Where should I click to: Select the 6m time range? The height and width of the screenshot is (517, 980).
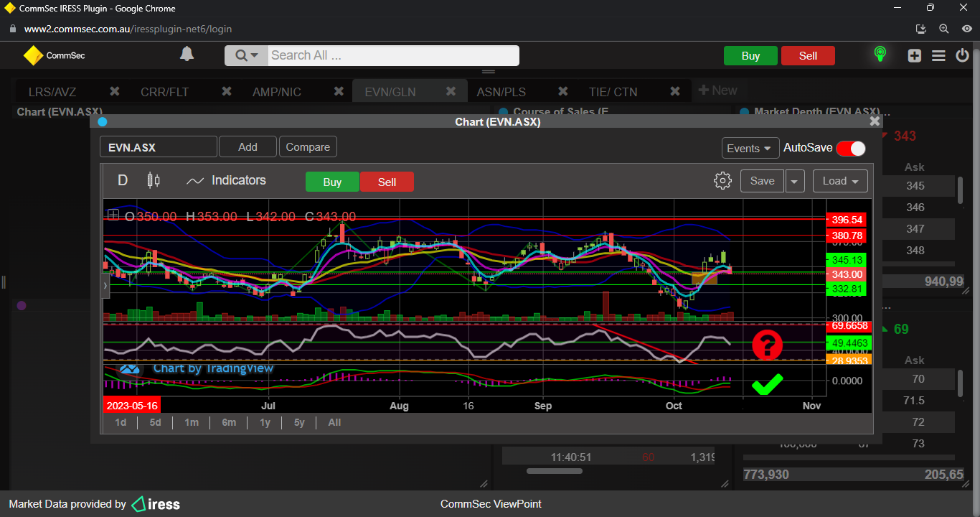pos(229,422)
